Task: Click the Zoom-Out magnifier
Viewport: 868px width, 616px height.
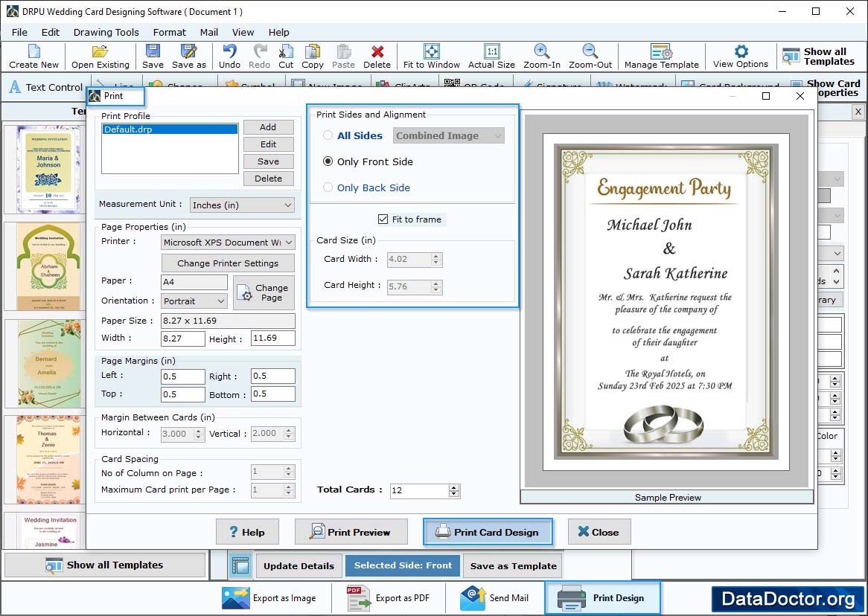Action: point(590,57)
